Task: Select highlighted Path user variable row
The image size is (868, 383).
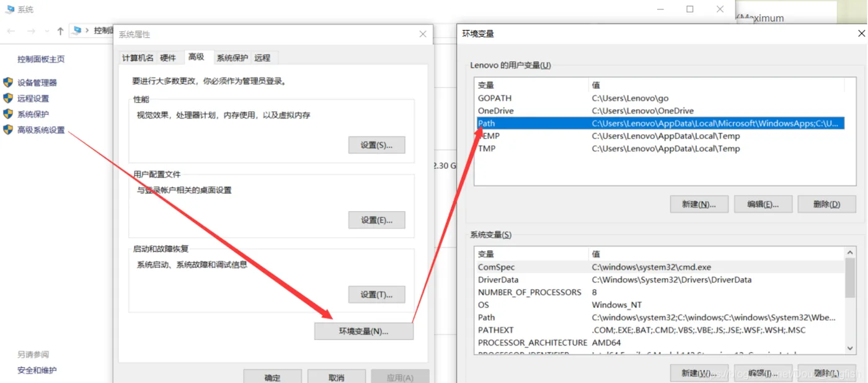Action: 660,124
